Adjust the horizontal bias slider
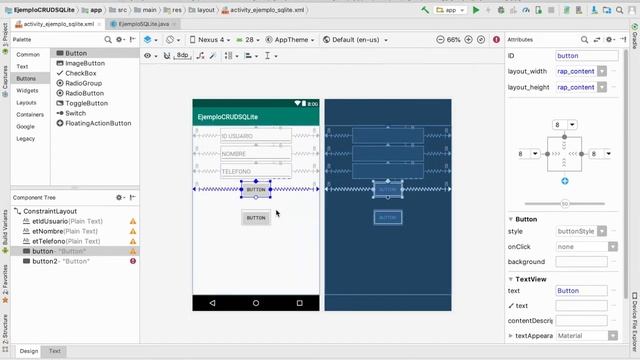Image resolution: width=640 pixels, height=360 pixels. point(565,203)
